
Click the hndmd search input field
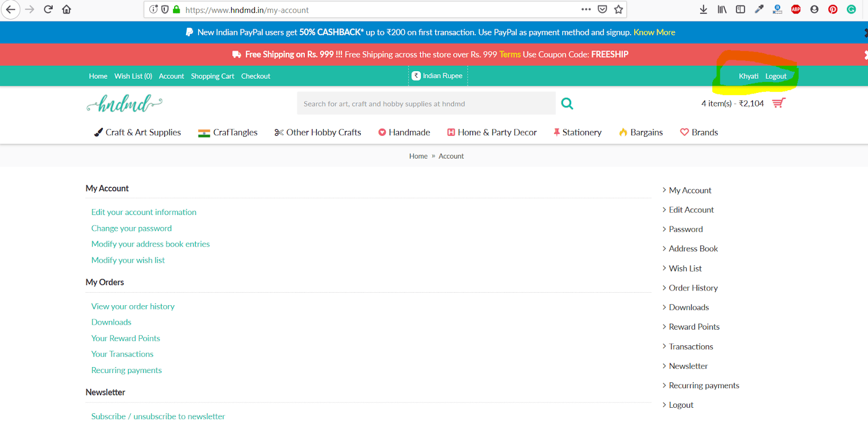coord(426,103)
